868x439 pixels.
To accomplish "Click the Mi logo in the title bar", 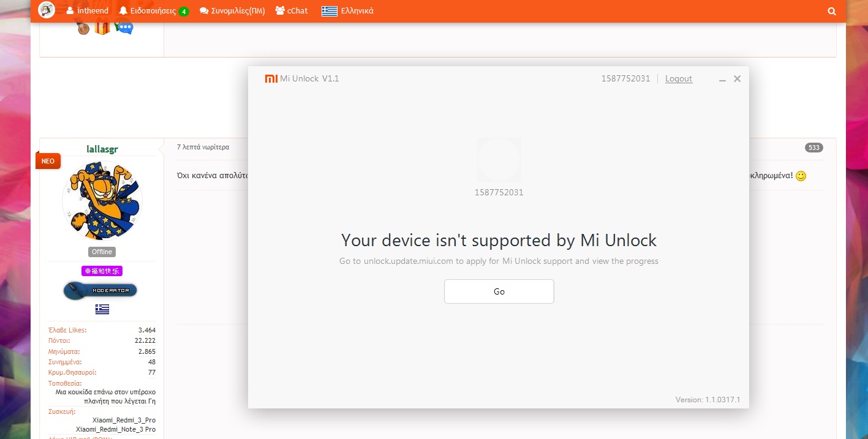I will point(271,78).
